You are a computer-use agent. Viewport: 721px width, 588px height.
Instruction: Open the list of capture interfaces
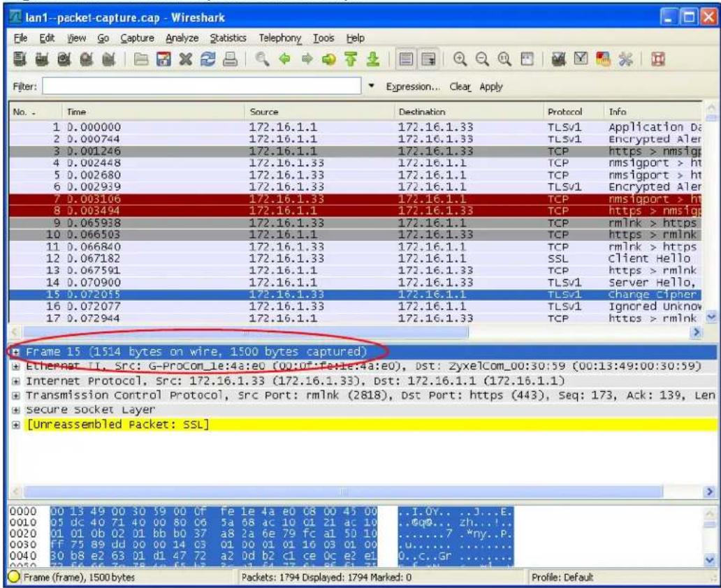click(x=20, y=59)
